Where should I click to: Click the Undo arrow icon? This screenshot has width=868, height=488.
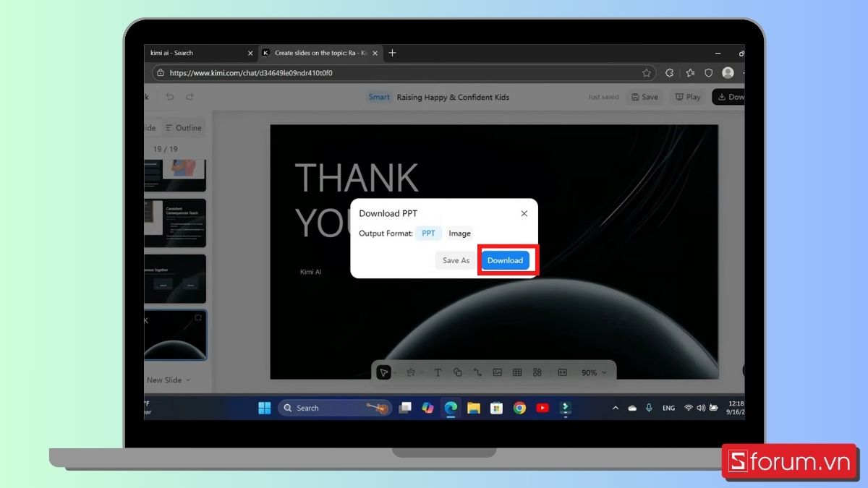(x=170, y=97)
